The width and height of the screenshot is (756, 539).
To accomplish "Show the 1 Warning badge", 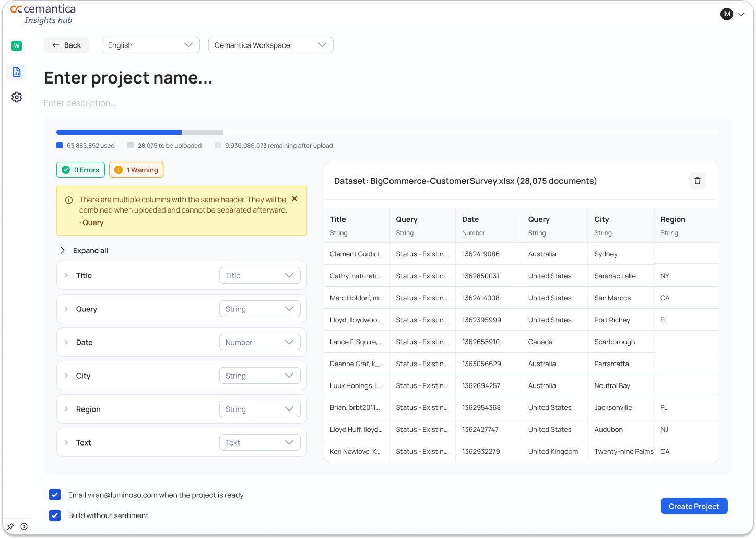I will [136, 170].
